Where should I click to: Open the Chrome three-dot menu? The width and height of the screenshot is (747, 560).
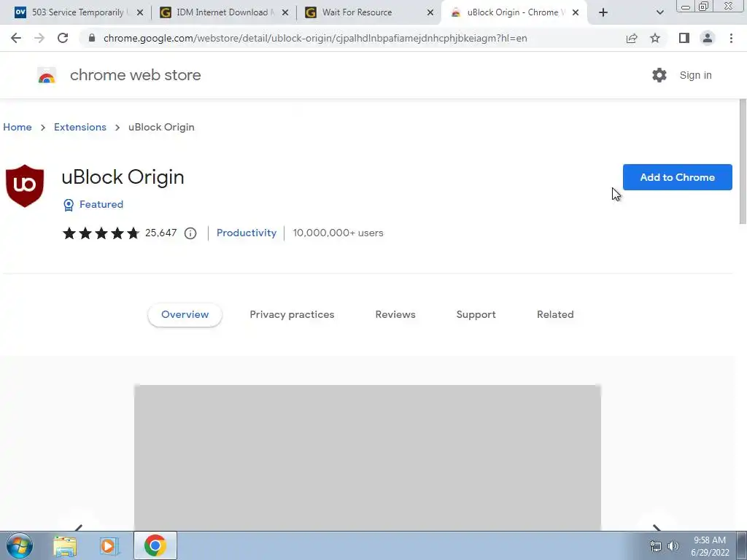pyautogui.click(x=731, y=38)
